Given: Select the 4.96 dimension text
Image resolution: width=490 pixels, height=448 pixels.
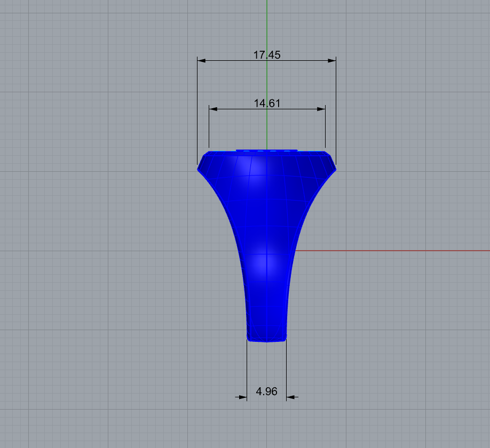Looking at the screenshot, I should tap(266, 391).
